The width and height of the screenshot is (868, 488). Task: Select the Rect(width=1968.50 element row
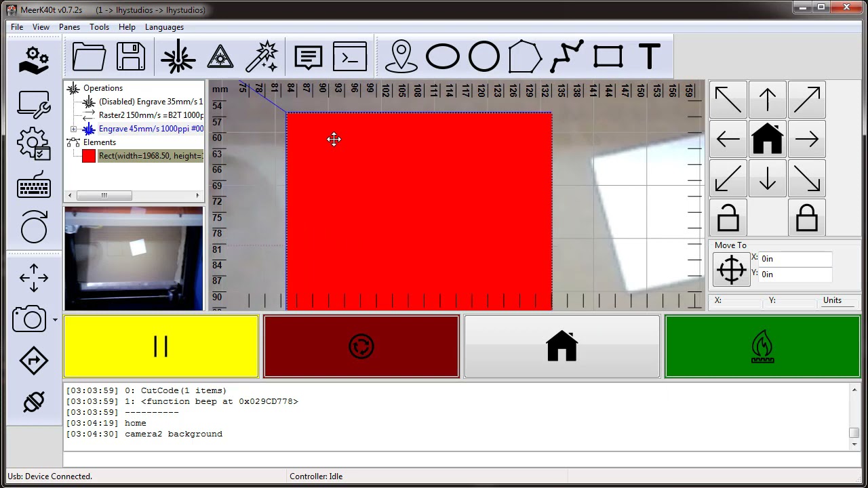tap(151, 156)
